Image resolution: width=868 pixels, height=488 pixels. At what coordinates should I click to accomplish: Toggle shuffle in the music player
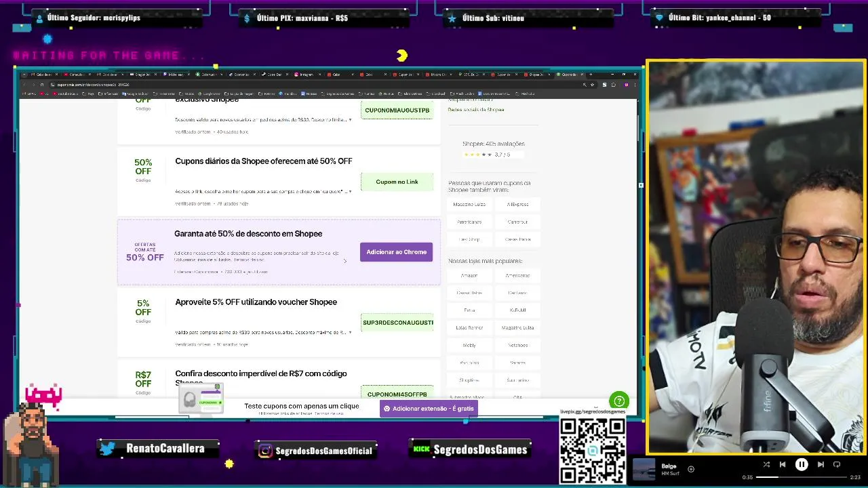pyautogui.click(x=766, y=464)
